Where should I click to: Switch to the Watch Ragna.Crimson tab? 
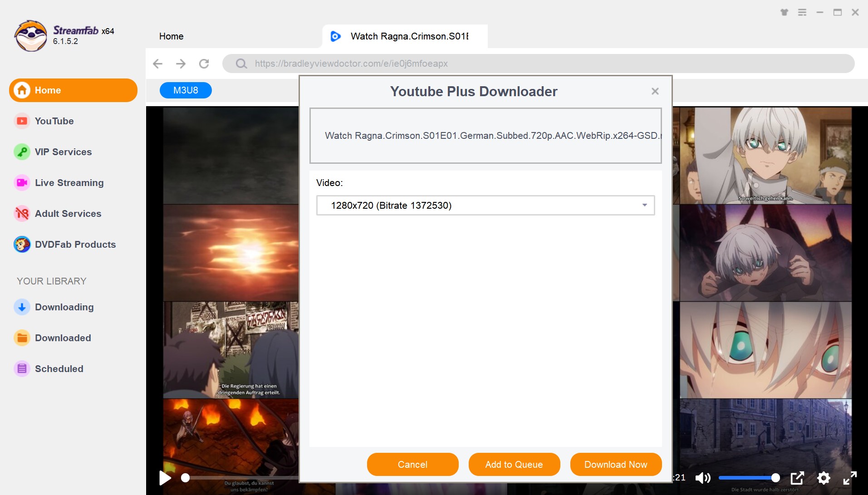pos(405,36)
